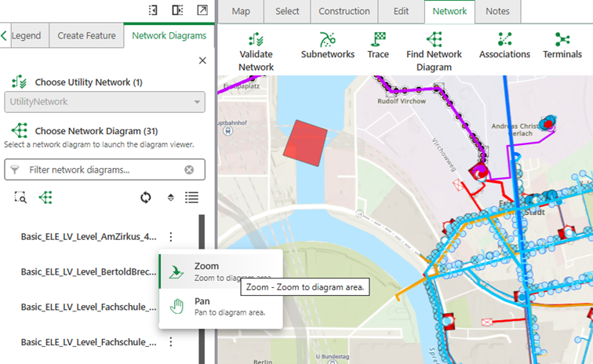Image resolution: width=593 pixels, height=364 pixels.
Task: Choose Zoom to diagram area
Action: pos(220,271)
